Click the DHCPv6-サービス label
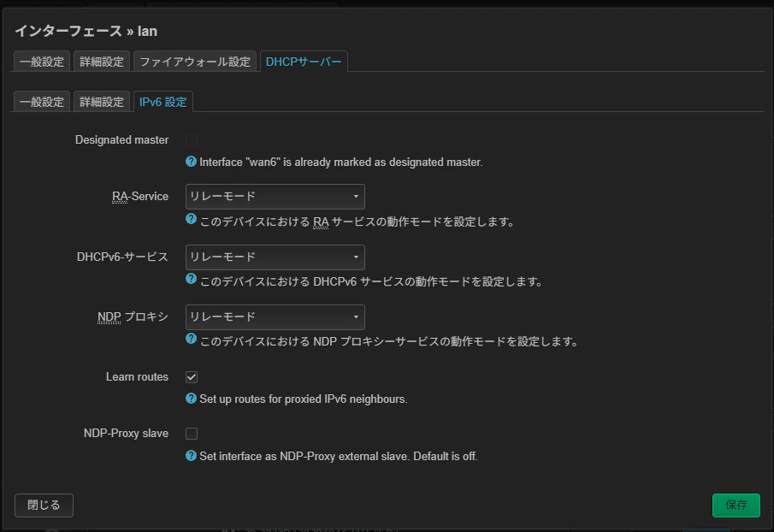This screenshot has height=532, width=774. [122, 257]
